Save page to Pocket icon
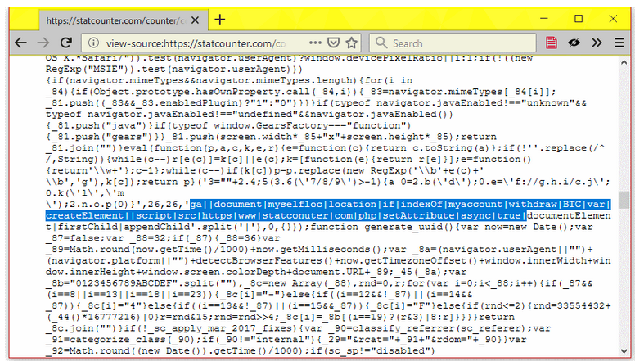This screenshot has height=361, width=644. click(x=333, y=43)
